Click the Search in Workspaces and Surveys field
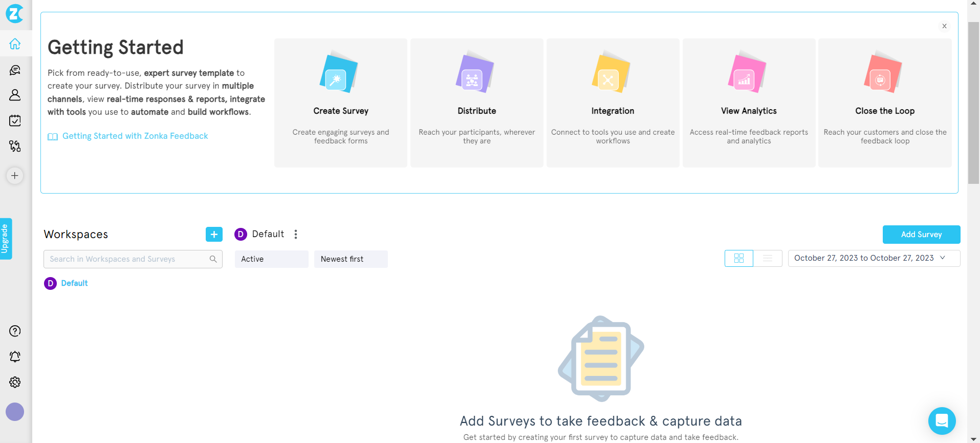Screen dimensions: 980x443 (x=128, y=259)
